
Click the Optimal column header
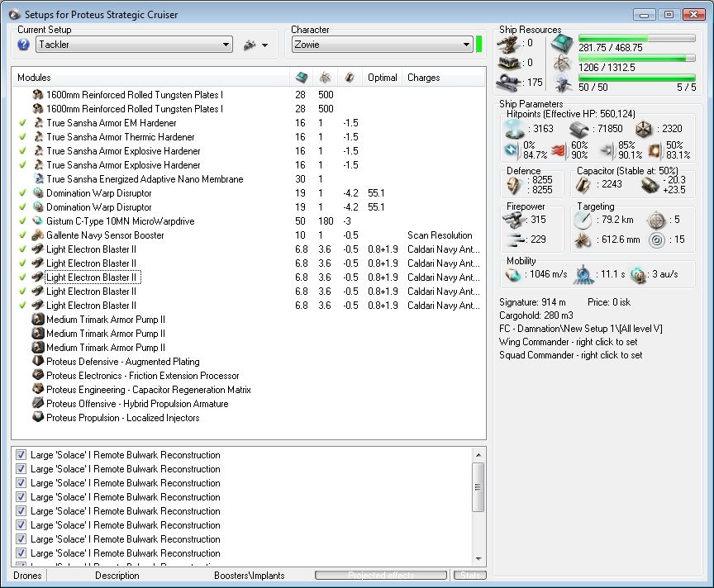pos(382,78)
